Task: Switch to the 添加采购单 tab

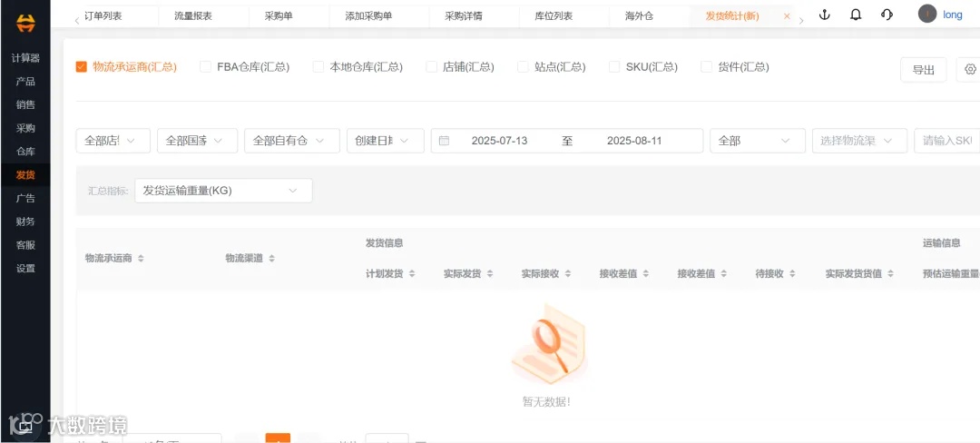Action: (368, 16)
